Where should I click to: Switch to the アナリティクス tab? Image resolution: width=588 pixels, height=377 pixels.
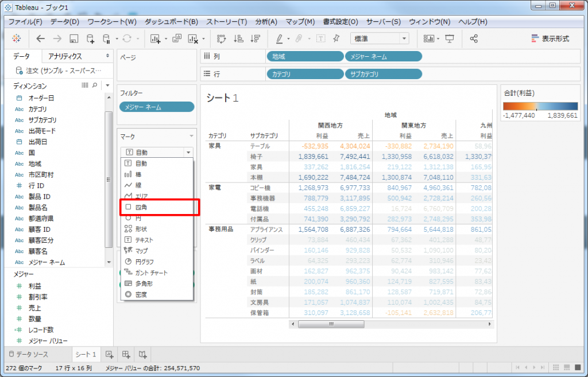coord(65,56)
